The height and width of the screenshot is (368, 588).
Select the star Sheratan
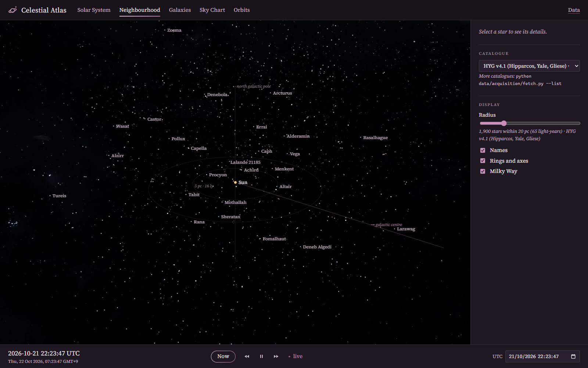230,217
